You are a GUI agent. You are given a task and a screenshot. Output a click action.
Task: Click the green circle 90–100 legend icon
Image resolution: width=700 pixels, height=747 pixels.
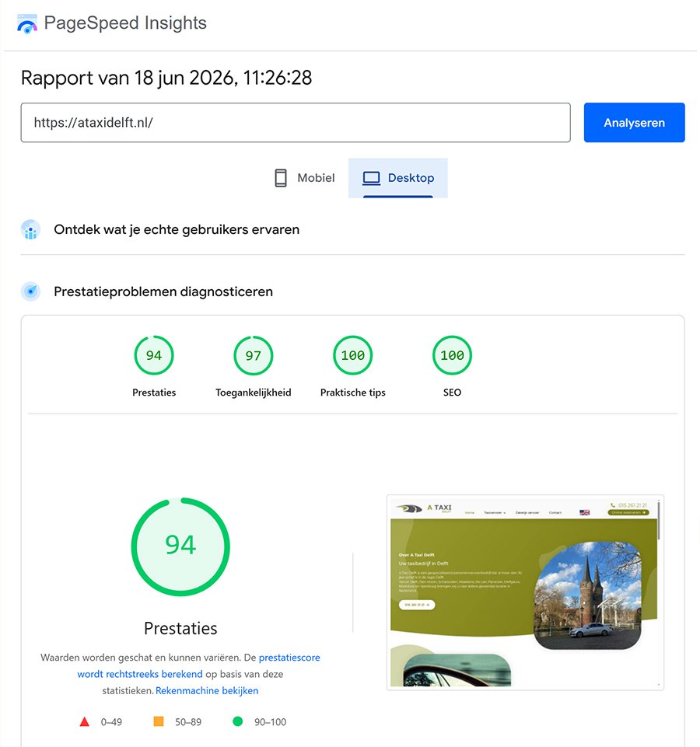coord(237,721)
